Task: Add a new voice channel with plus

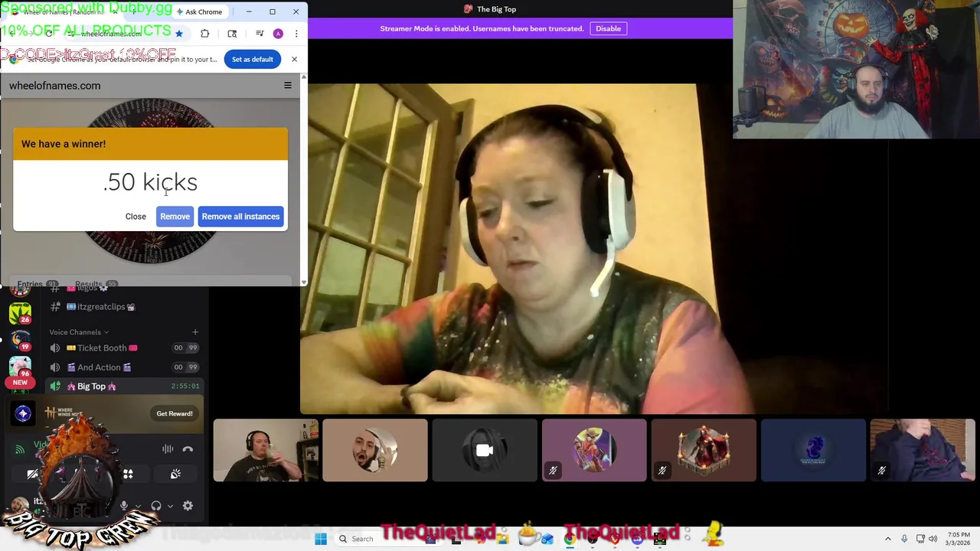Action: click(195, 332)
